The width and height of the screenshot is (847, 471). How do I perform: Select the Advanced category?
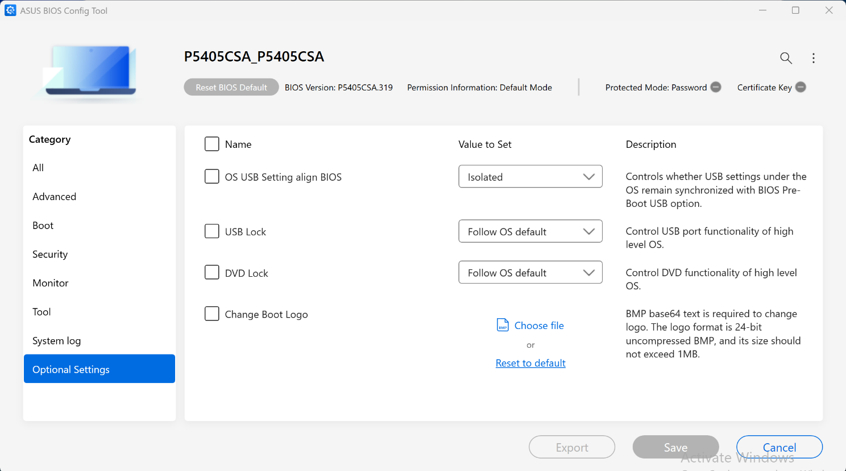tap(99, 197)
